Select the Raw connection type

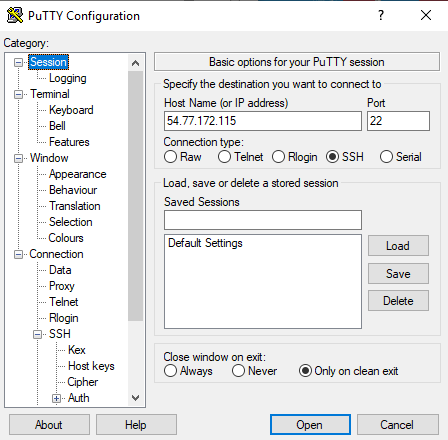coord(170,157)
